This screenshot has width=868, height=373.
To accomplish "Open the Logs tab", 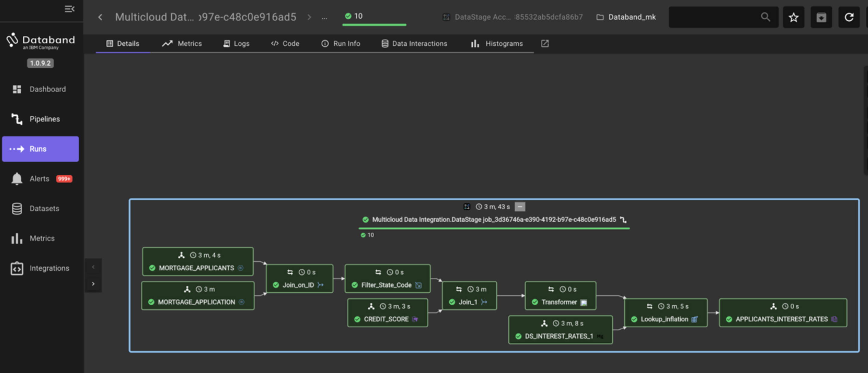I will pyautogui.click(x=236, y=43).
